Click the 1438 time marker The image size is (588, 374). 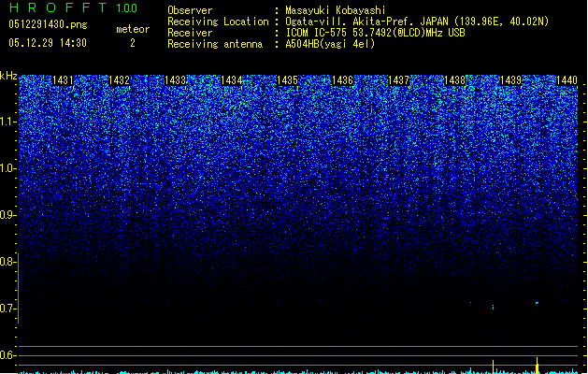click(x=454, y=80)
